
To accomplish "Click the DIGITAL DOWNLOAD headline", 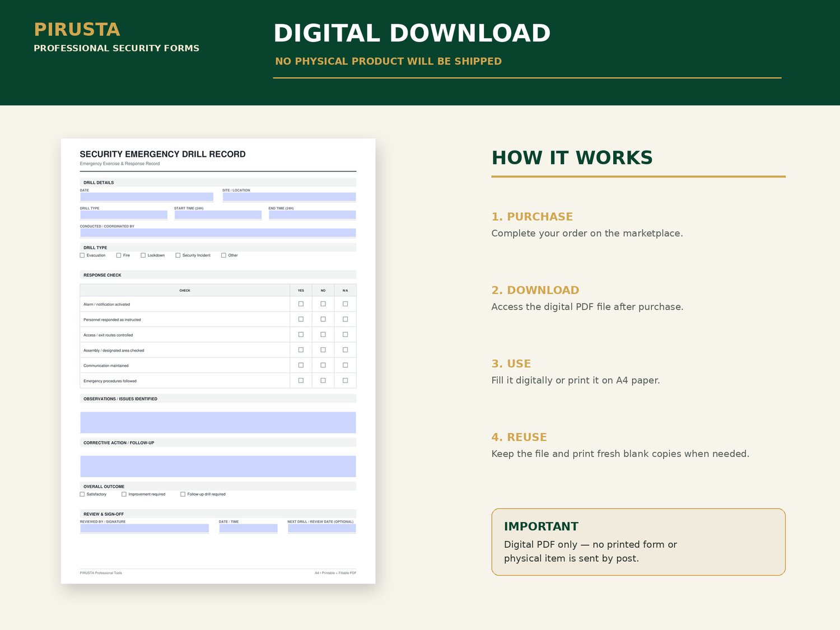I will [x=412, y=33].
